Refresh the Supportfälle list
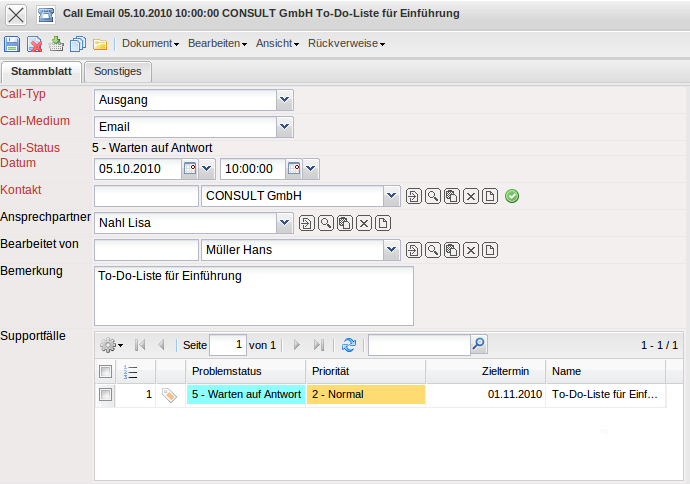Viewport: 690px width, 484px height. click(x=349, y=345)
